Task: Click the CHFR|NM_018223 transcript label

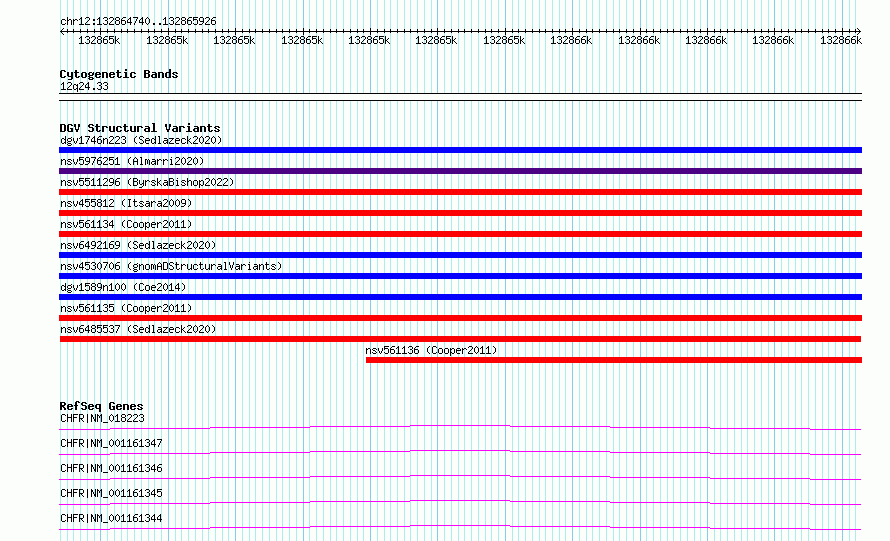Action: [x=102, y=418]
